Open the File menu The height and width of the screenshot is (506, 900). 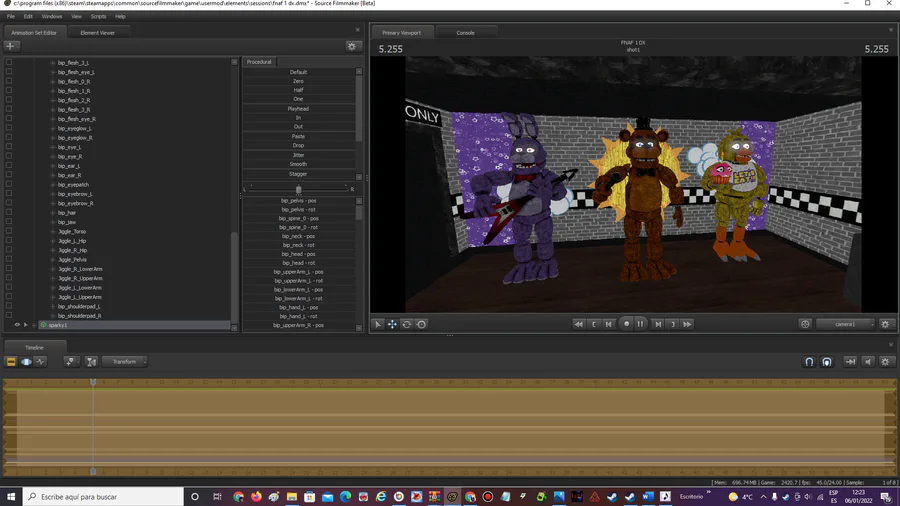[11, 17]
